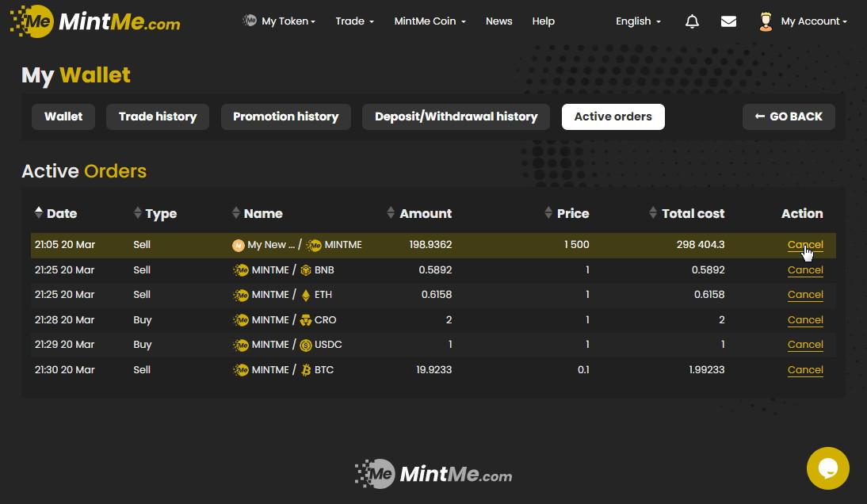Open the News page link
Screen dimensions: 867x504
(x=498, y=21)
